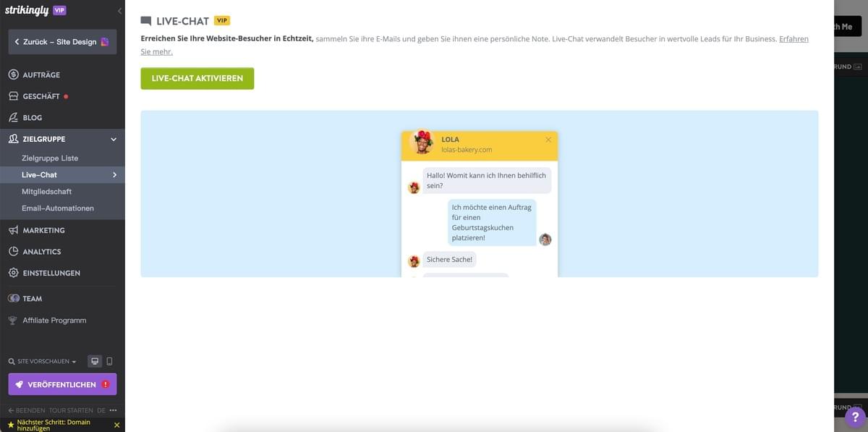
Task: Switch to desktop preview mode
Action: 94,360
